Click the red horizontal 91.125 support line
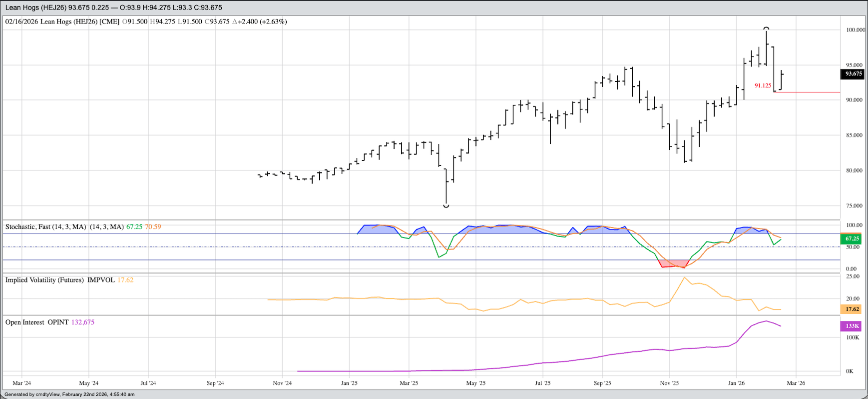 (x=809, y=92)
